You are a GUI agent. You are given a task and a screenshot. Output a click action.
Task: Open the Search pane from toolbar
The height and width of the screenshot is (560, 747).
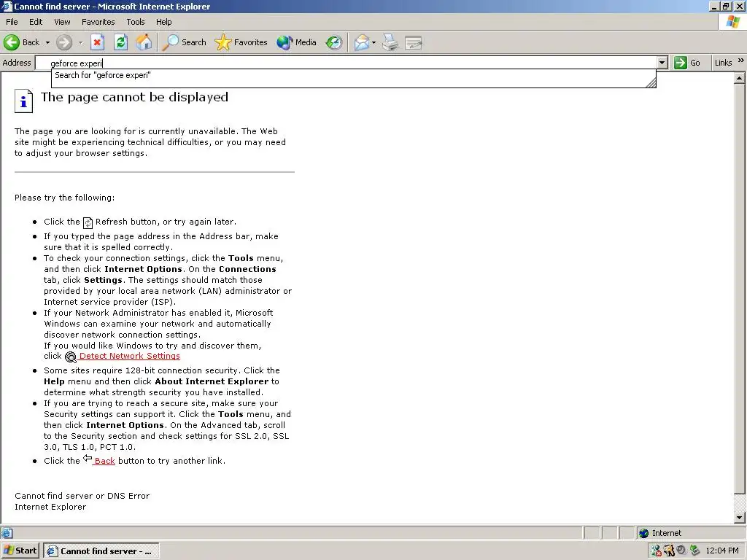185,42
